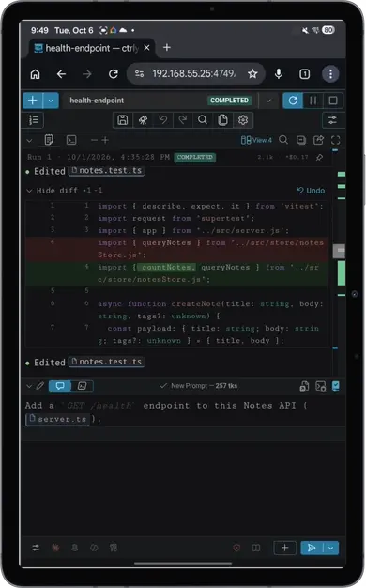
Task: Click the share export icon
Action: 318,140
